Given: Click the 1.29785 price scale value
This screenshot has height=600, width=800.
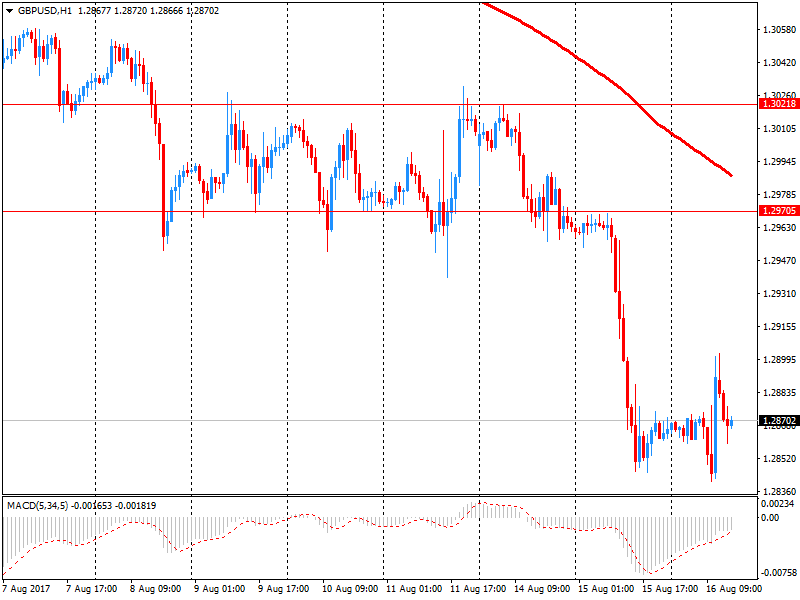Looking at the screenshot, I should tap(779, 194).
